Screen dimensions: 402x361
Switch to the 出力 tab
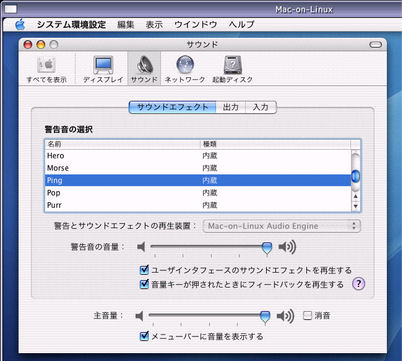point(231,107)
